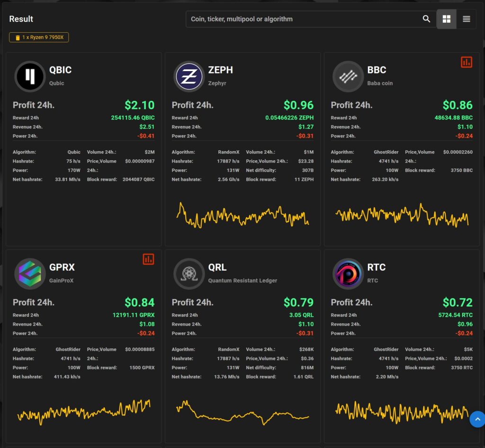This screenshot has height=448, width=485.
Task: Click QBIC revenue $2.51
Action: coord(147,127)
